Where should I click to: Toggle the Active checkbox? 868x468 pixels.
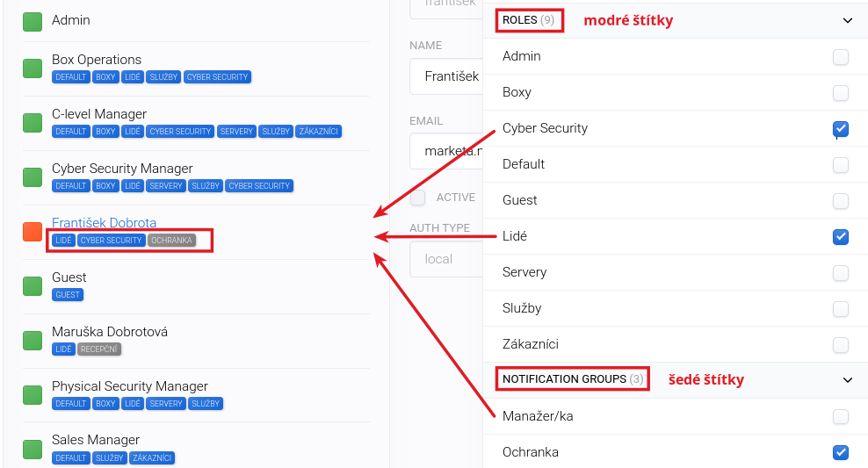point(418,198)
